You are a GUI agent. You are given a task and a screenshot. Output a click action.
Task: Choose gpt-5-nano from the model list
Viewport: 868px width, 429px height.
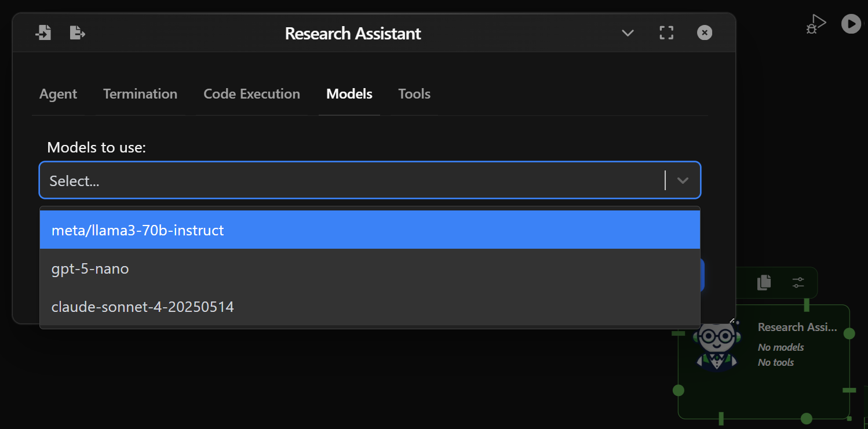point(90,268)
